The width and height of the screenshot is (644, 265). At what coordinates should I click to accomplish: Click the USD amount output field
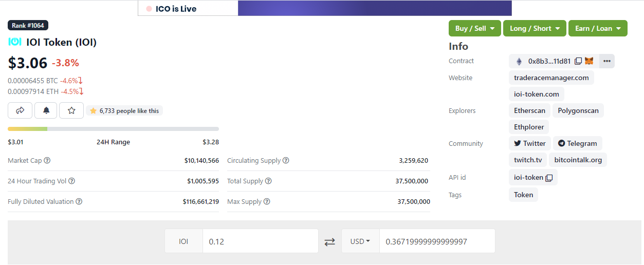click(x=437, y=241)
